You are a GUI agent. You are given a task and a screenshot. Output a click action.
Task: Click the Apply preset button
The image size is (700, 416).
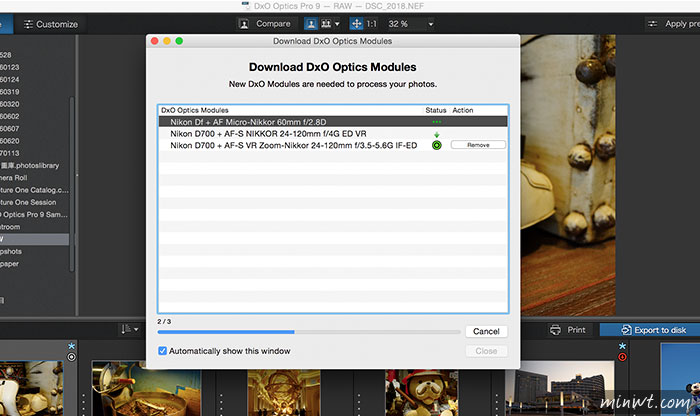point(673,24)
